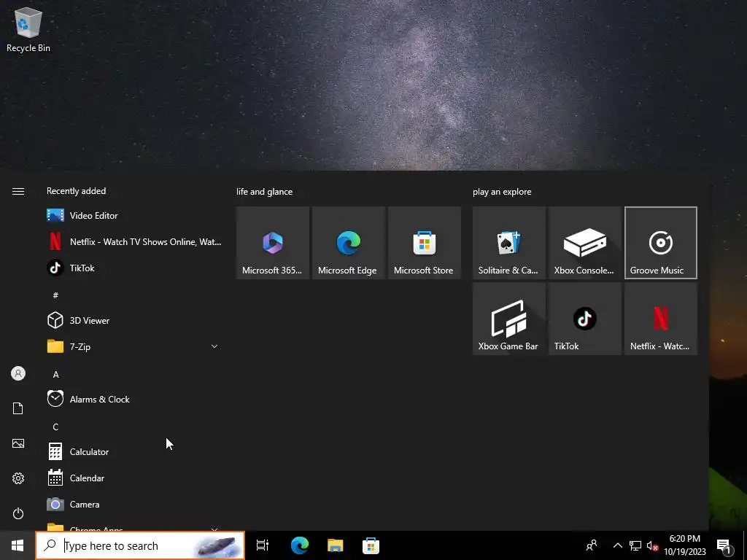The image size is (747, 560).
Task: Show hidden system tray icons
Action: pyautogui.click(x=617, y=545)
